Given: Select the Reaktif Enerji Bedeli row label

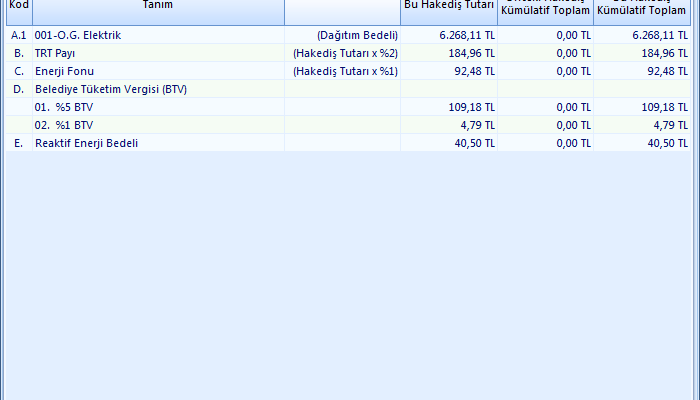Looking at the screenshot, I should point(86,143).
